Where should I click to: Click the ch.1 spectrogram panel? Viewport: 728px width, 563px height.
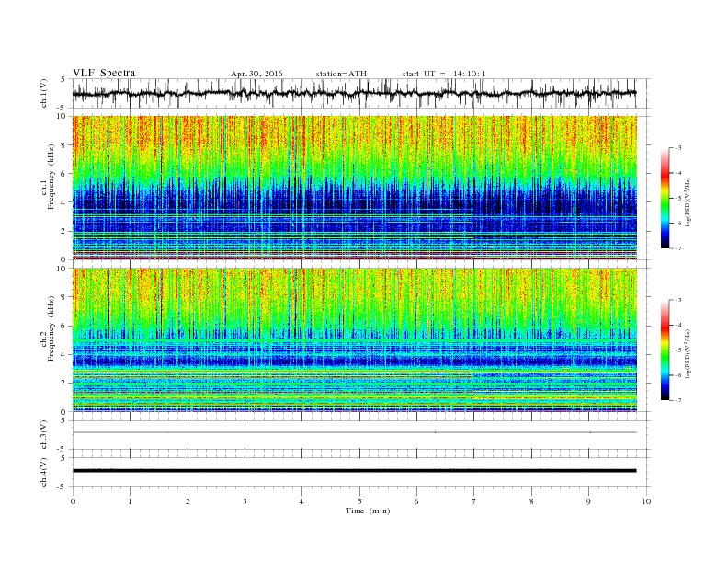354,188
